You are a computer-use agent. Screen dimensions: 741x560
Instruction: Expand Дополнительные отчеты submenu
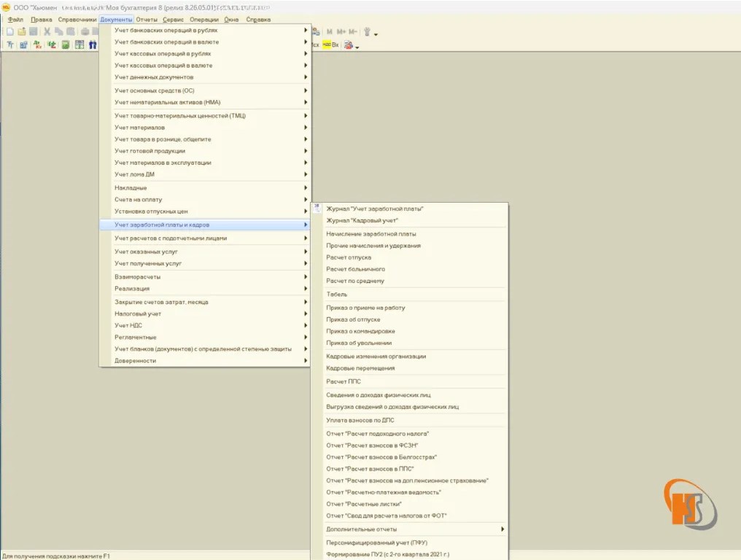pyautogui.click(x=410, y=529)
